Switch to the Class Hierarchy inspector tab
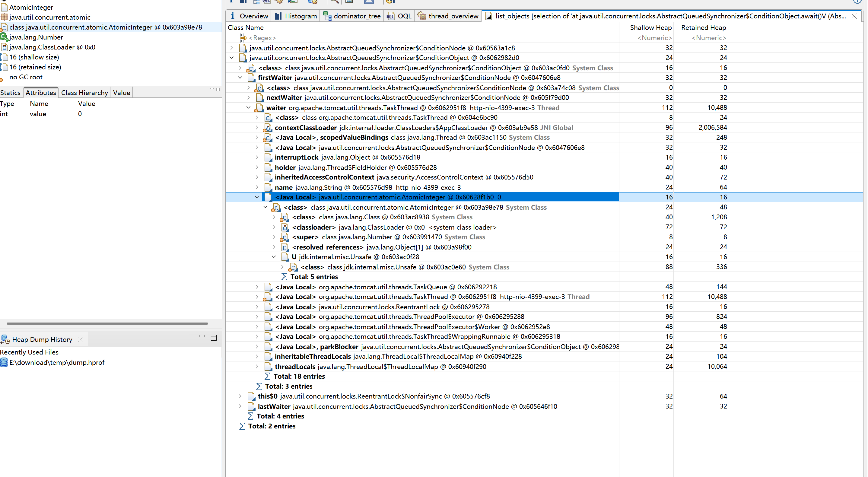Image resolution: width=868 pixels, height=477 pixels. 84,93
